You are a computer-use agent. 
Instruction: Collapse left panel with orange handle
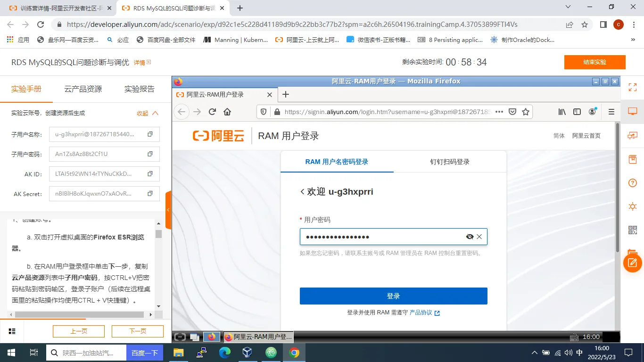pos(168,210)
